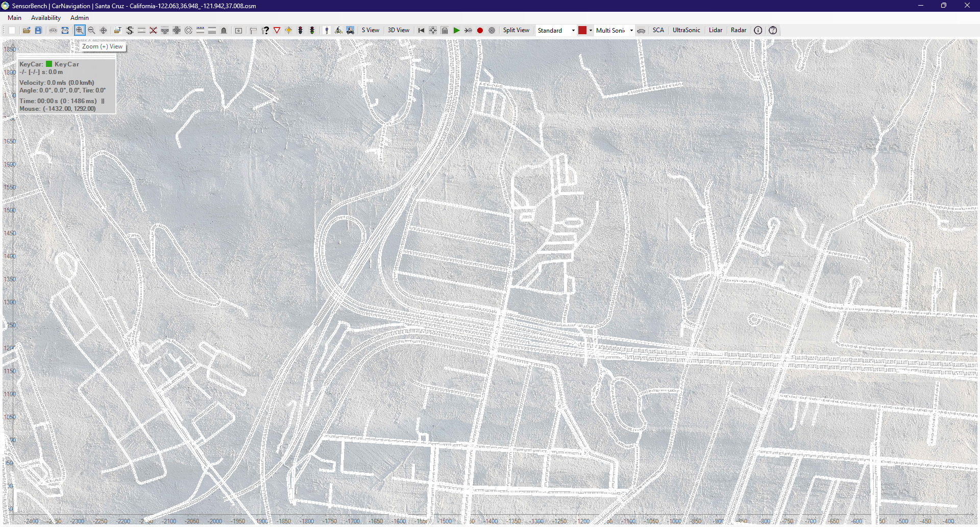Image resolution: width=980 pixels, height=527 pixels.
Task: Click the zoom out magnifier icon
Action: click(91, 31)
